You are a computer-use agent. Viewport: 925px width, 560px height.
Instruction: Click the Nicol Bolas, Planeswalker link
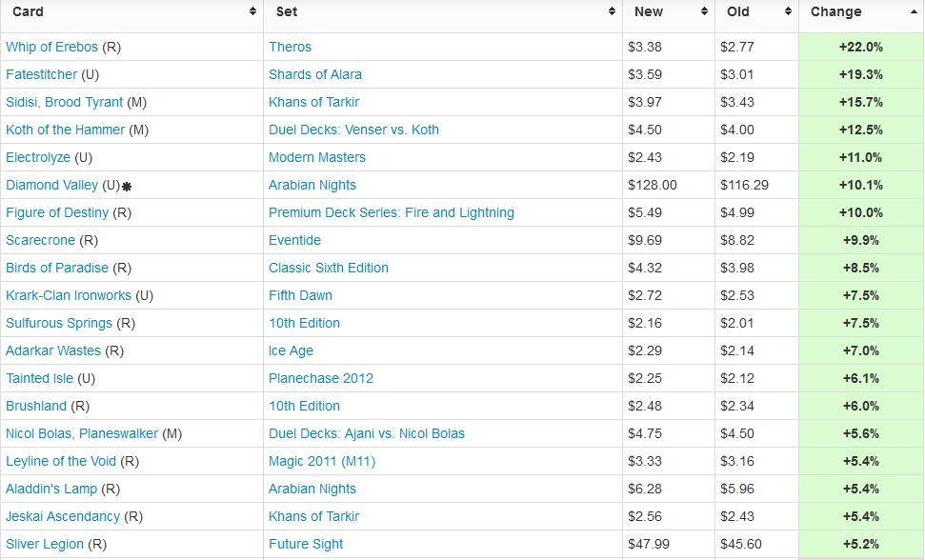coord(82,433)
